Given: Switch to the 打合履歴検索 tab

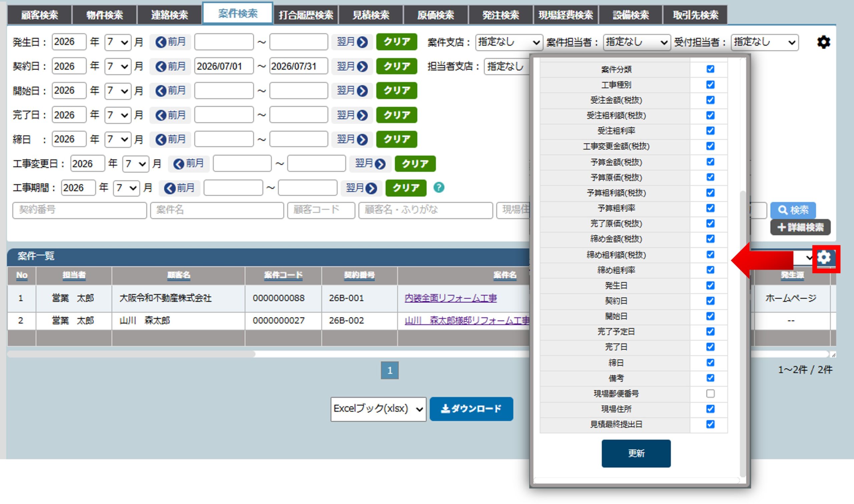Looking at the screenshot, I should [x=306, y=15].
